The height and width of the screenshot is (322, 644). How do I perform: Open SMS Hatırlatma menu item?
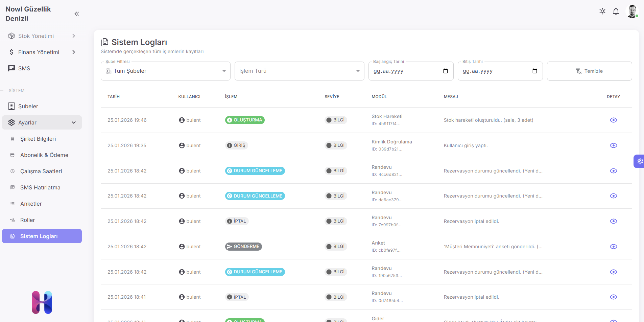(x=40, y=187)
